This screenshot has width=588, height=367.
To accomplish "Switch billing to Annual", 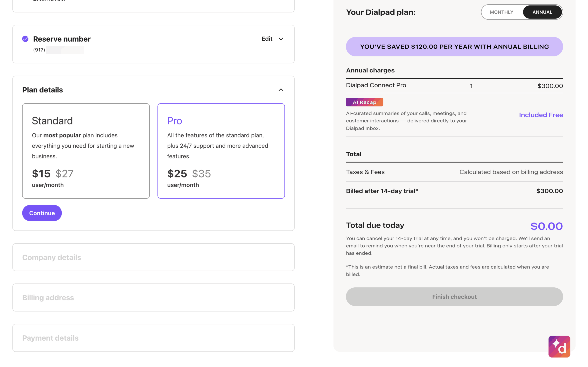I will pos(542,12).
